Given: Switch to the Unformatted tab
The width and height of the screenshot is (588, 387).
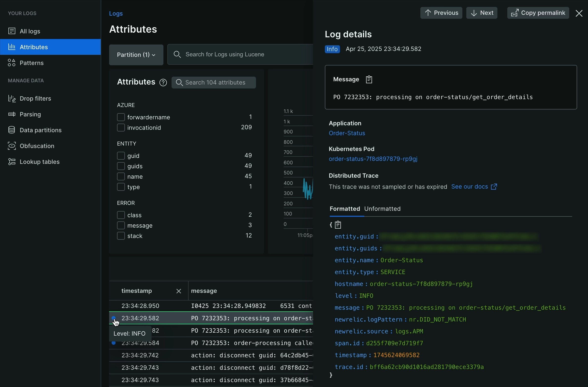Looking at the screenshot, I should click(382, 209).
